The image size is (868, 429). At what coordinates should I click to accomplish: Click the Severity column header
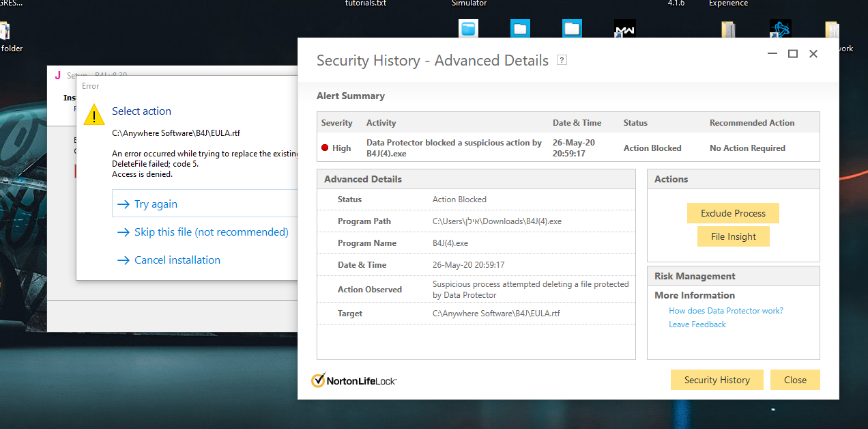point(337,123)
